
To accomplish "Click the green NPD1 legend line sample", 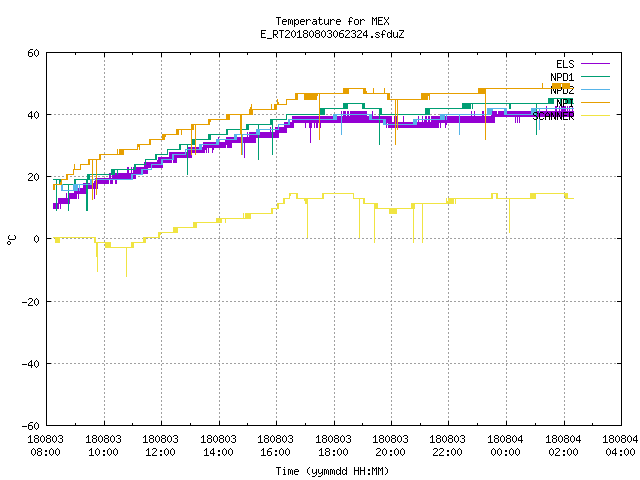I will [x=595, y=76].
